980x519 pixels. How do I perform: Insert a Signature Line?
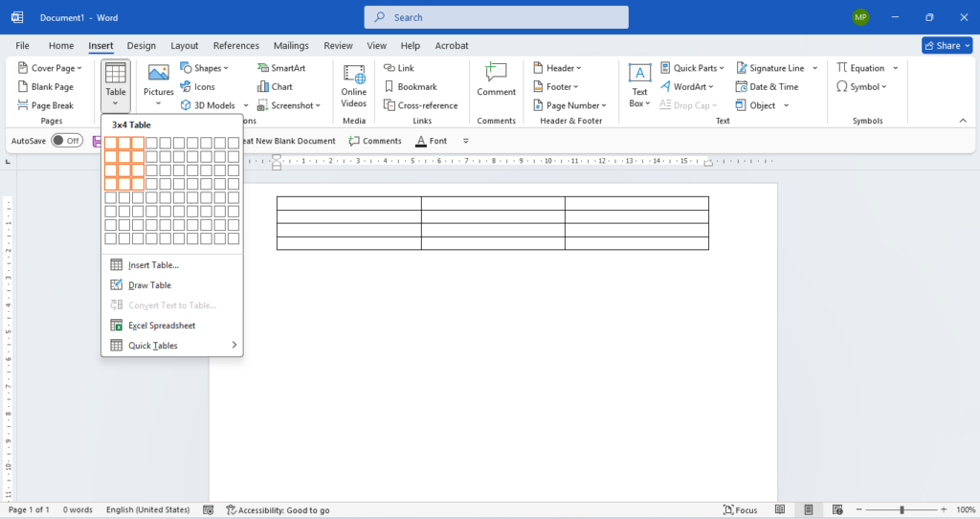[770, 68]
